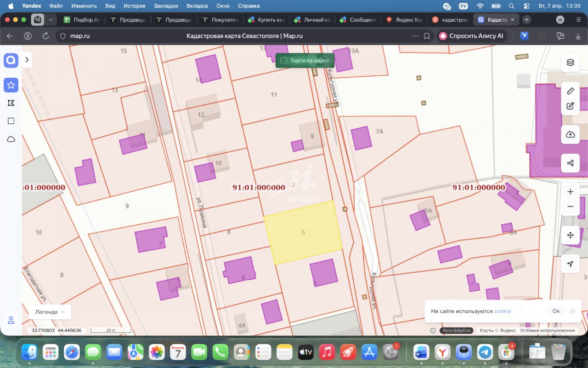
Task: Click the edit/draw pencil tool
Action: pyautogui.click(x=570, y=106)
